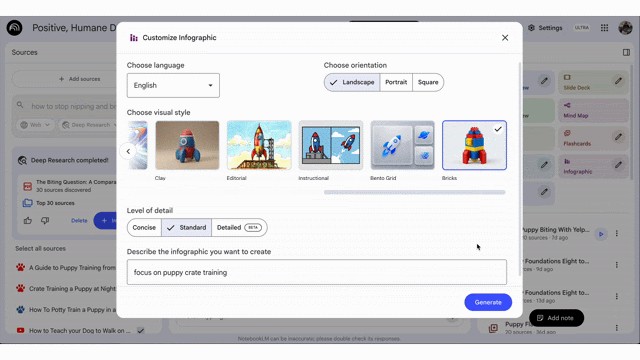Viewport: 640px width, 360px height.
Task: Click the YouTube icon of Teach your Dog source
Action: click(x=20, y=331)
